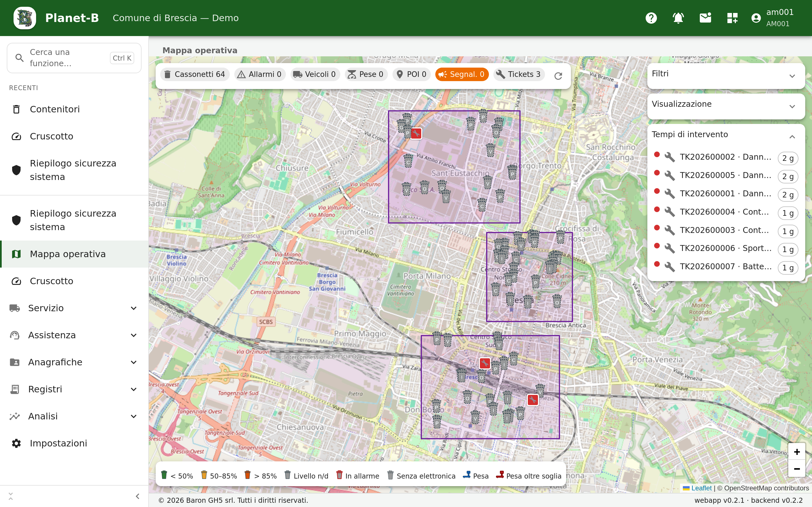Follow the Leaflet attribution link
This screenshot has height=507, width=812.
coord(701,488)
